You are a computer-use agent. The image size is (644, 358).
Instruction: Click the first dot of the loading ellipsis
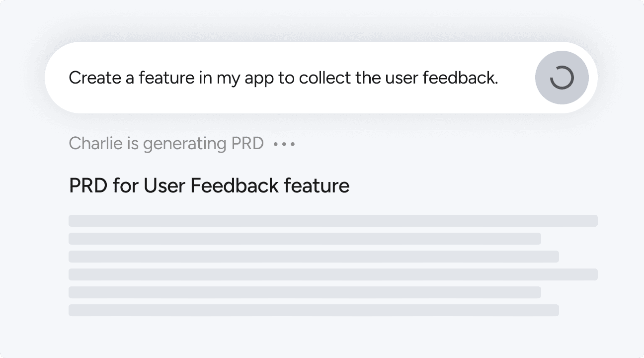click(x=276, y=144)
